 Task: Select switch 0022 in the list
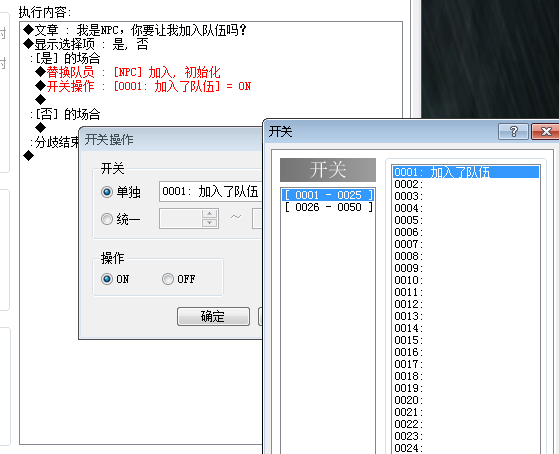point(466,424)
